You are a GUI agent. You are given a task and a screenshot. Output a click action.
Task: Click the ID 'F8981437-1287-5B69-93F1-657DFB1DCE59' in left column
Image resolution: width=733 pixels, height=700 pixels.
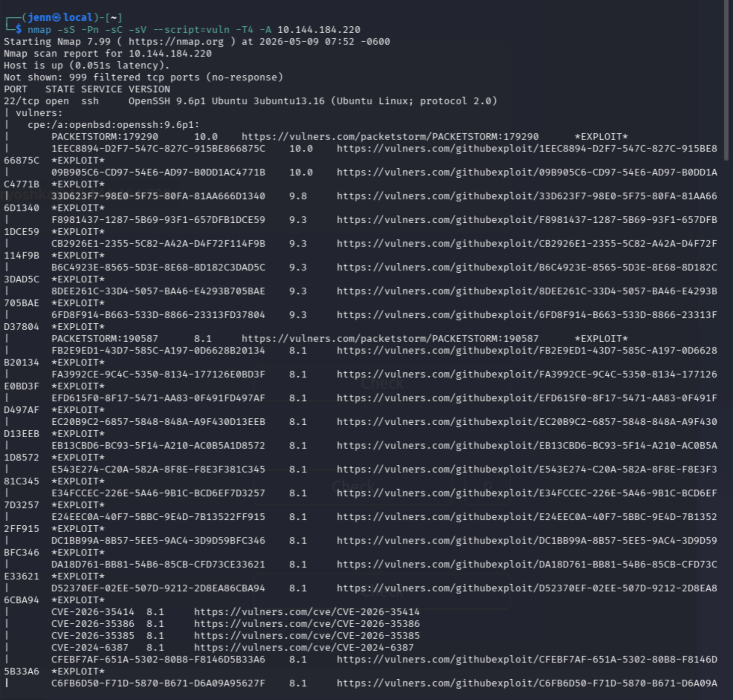click(x=158, y=220)
